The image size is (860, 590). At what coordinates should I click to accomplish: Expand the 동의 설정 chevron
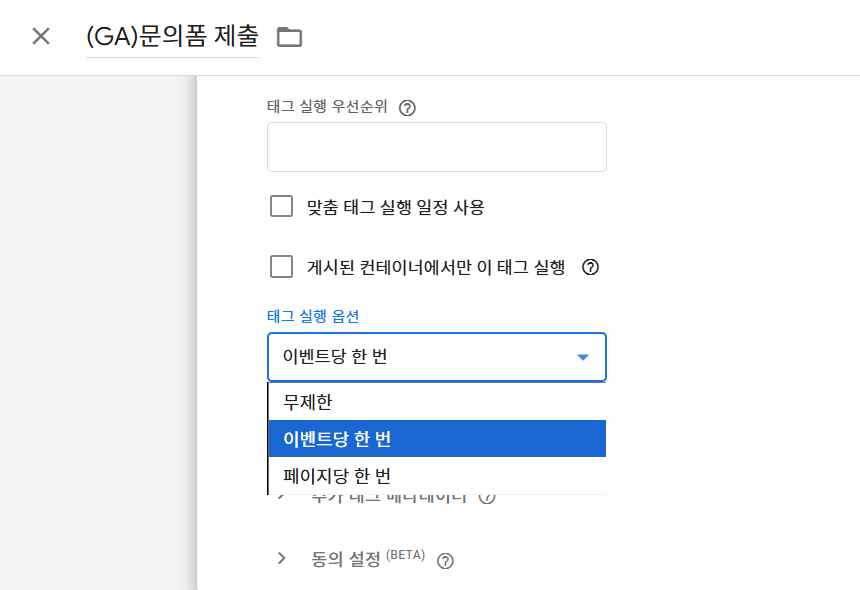pyautogui.click(x=281, y=558)
